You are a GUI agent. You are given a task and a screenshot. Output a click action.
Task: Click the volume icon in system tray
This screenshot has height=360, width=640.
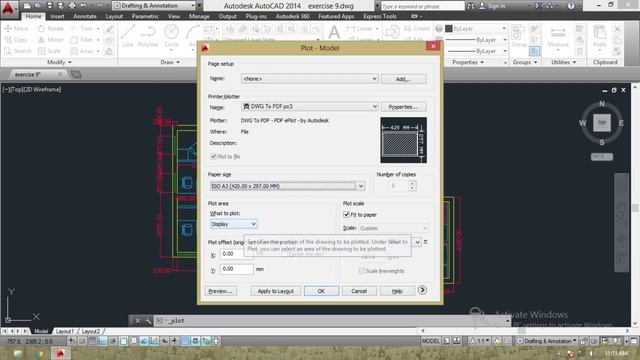[591, 353]
